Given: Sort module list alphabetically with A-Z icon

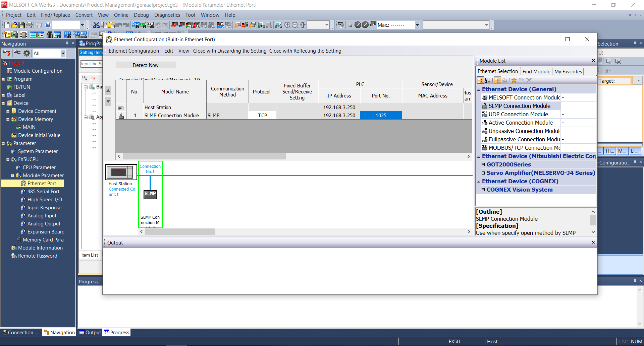Looking at the screenshot, I should click(488, 80).
